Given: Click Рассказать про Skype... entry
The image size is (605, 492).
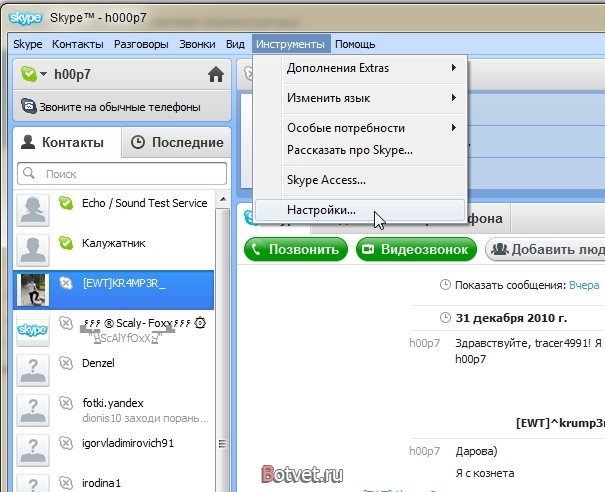Looking at the screenshot, I should 360,150.
